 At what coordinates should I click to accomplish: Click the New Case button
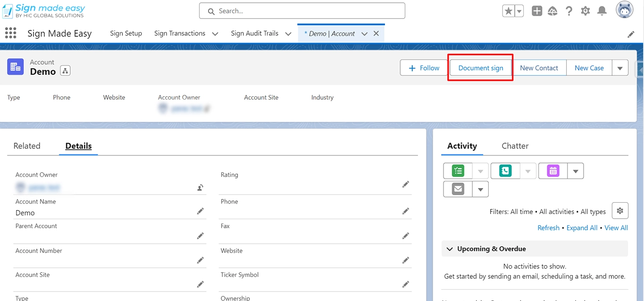click(589, 68)
